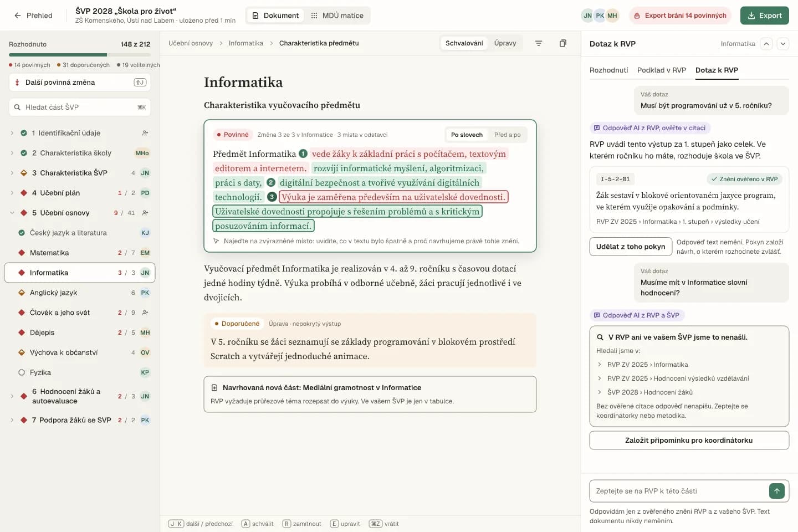Select Úpravy mode

click(x=505, y=43)
